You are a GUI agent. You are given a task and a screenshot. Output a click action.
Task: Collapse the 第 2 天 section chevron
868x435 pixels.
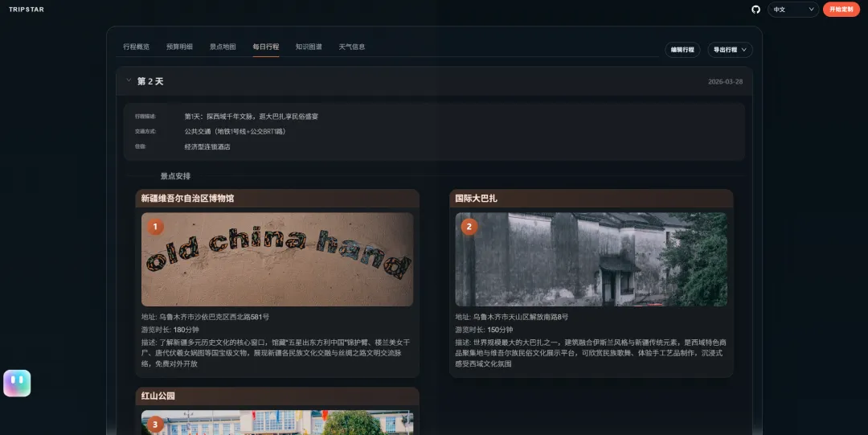click(x=129, y=80)
